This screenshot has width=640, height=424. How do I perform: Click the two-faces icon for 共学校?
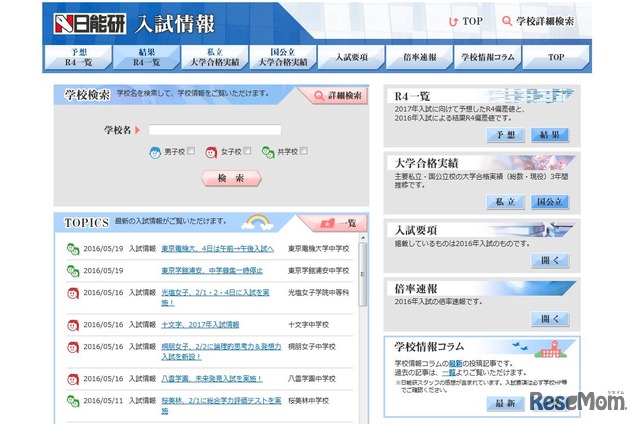[x=268, y=153]
